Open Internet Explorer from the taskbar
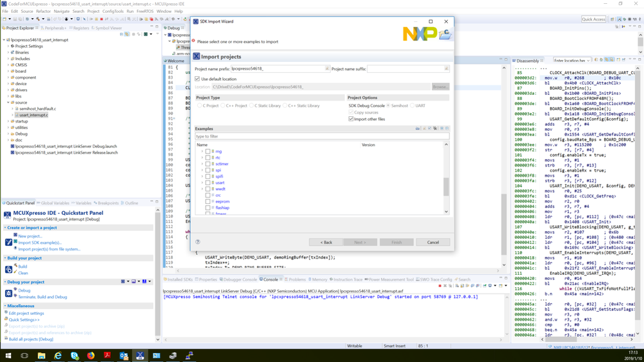Viewport: 644px width, 362px height. [x=58, y=356]
